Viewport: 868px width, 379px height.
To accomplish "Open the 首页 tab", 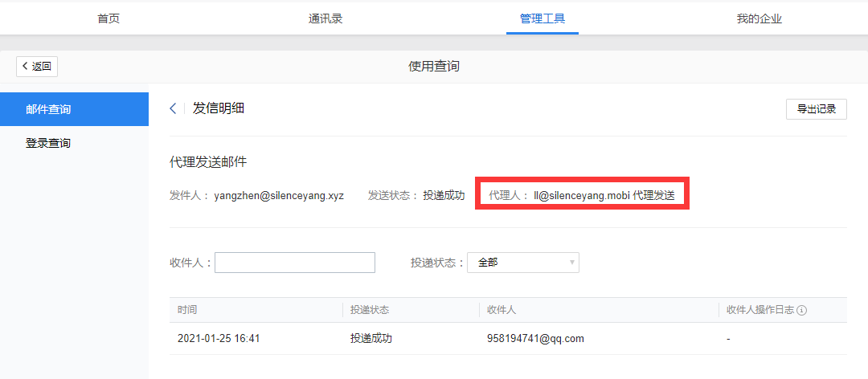I will (x=108, y=18).
